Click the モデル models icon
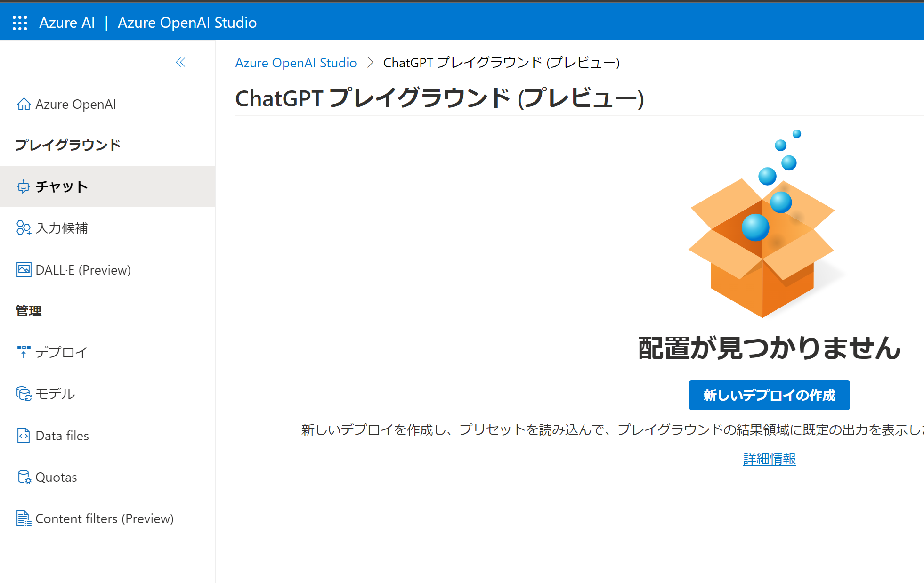 24,394
